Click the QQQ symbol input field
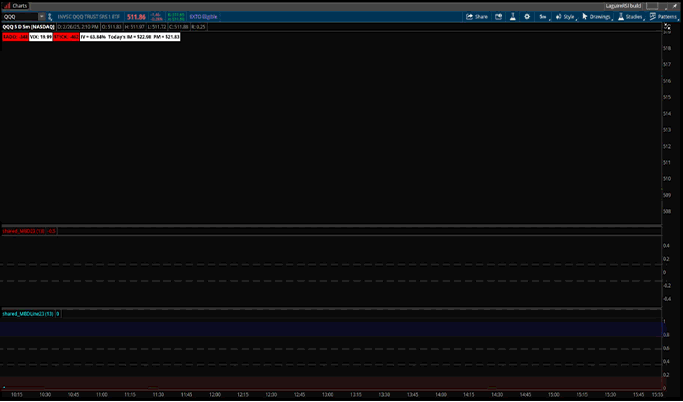 [20, 17]
